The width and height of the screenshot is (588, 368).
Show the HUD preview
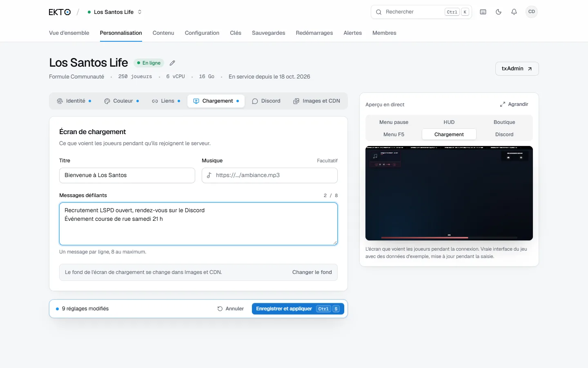(x=449, y=122)
